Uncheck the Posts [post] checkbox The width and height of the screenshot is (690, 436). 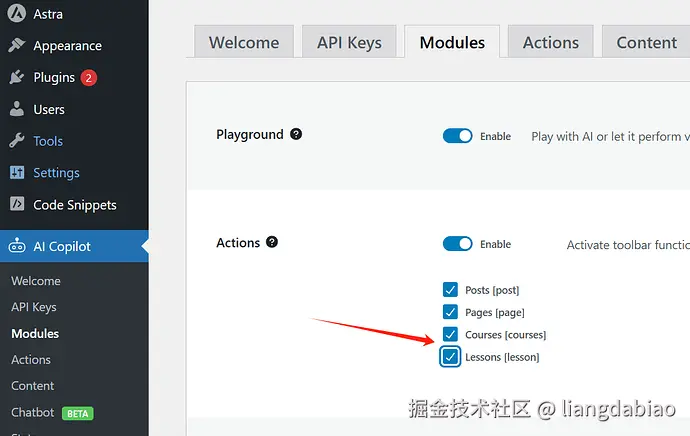450,290
